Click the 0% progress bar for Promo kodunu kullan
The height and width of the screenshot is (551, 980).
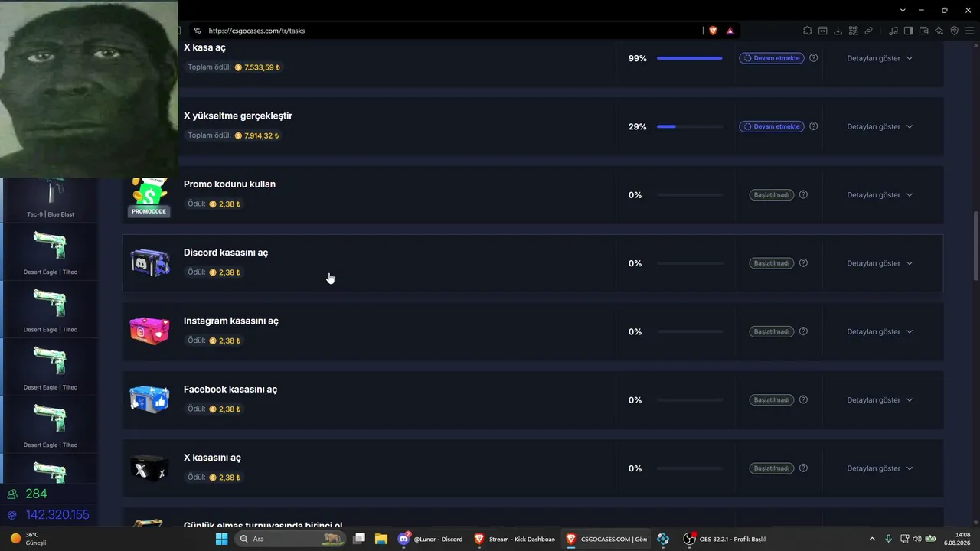pyautogui.click(x=690, y=195)
